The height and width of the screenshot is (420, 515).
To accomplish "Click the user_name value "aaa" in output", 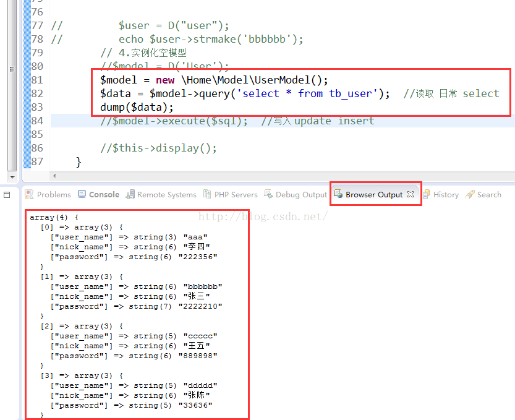I will pos(195,237).
